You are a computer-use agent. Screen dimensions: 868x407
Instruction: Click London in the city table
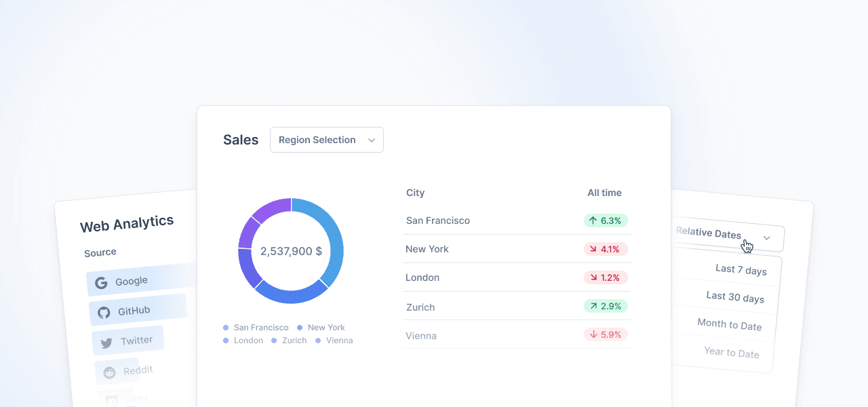coord(422,277)
